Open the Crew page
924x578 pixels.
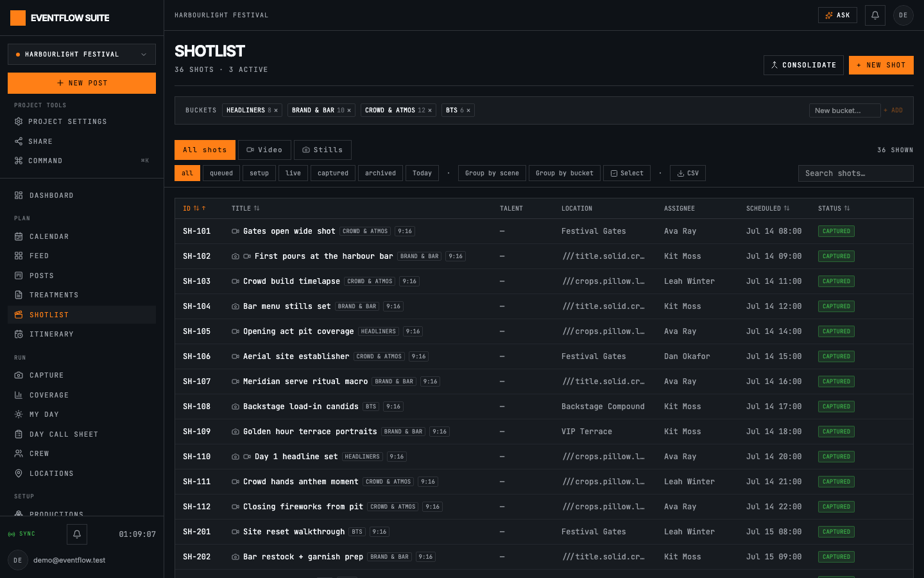[81, 453]
